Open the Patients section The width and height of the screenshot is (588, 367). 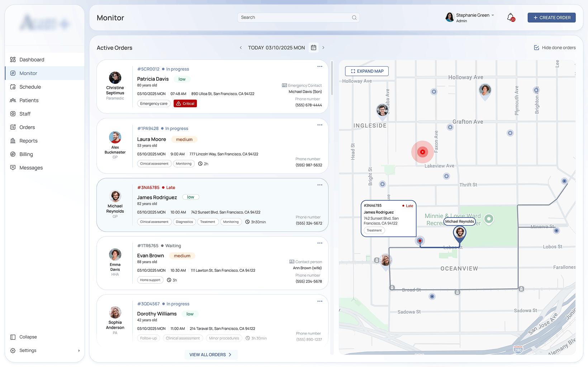click(x=28, y=100)
